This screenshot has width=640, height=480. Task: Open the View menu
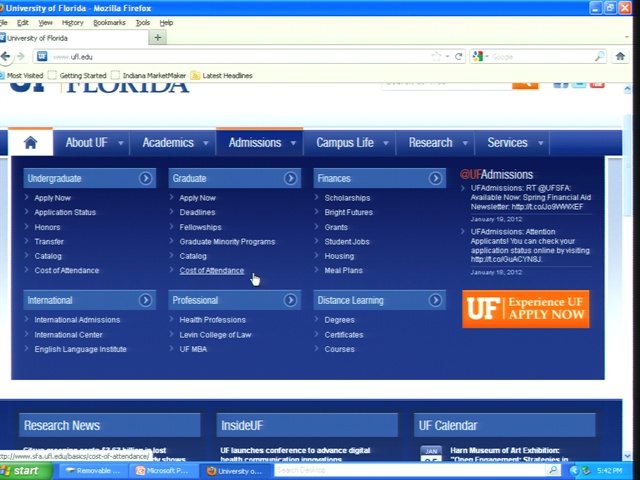point(45,23)
